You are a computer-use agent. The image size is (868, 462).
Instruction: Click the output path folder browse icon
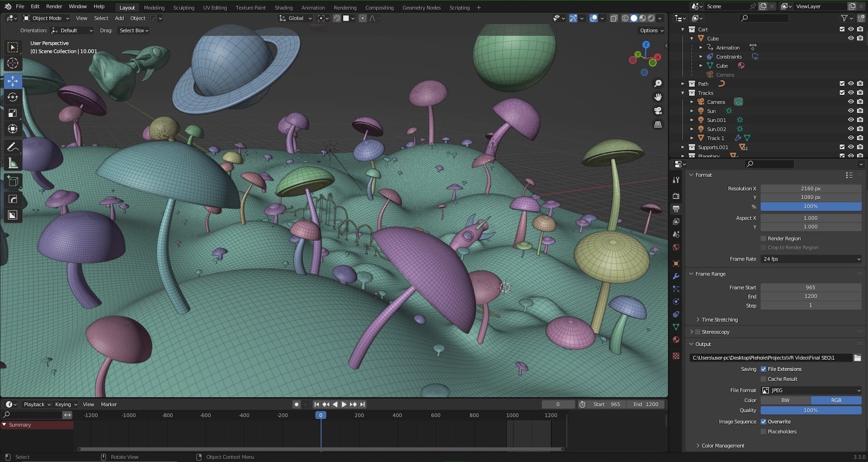(x=857, y=358)
